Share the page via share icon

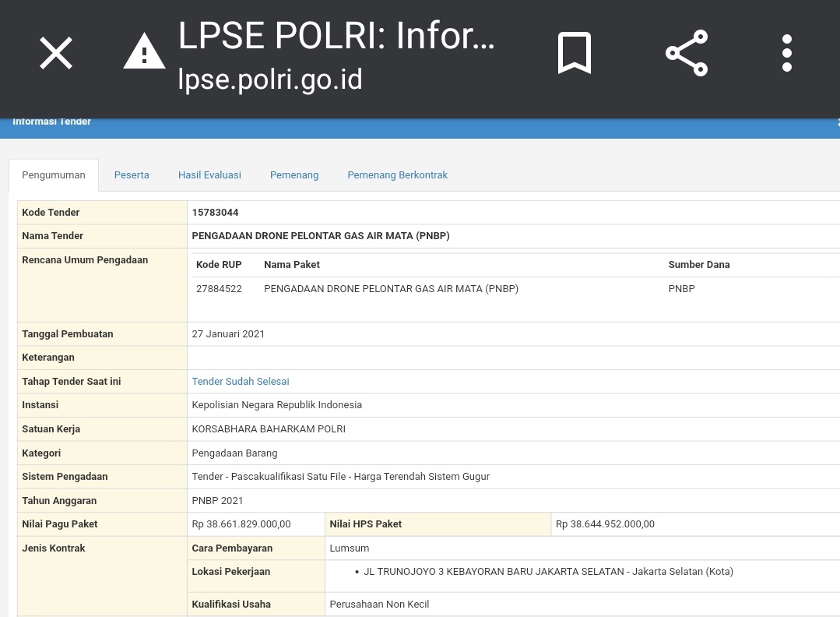click(687, 52)
